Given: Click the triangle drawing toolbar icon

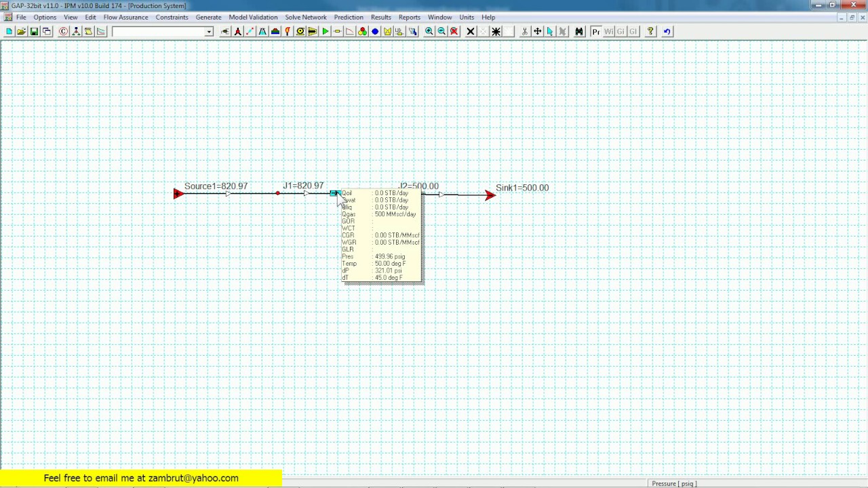Looking at the screenshot, I should 101,31.
